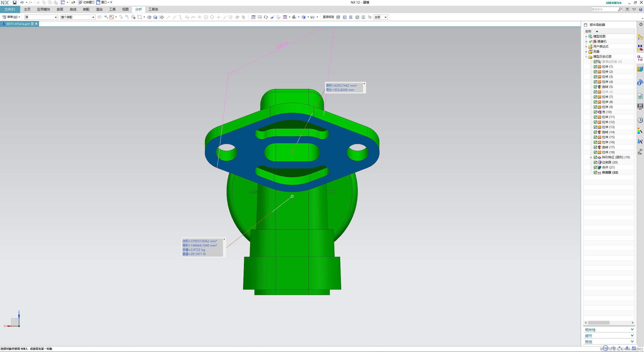
Task: Switch to the 曲面 ribbon tab
Action: [60, 9]
